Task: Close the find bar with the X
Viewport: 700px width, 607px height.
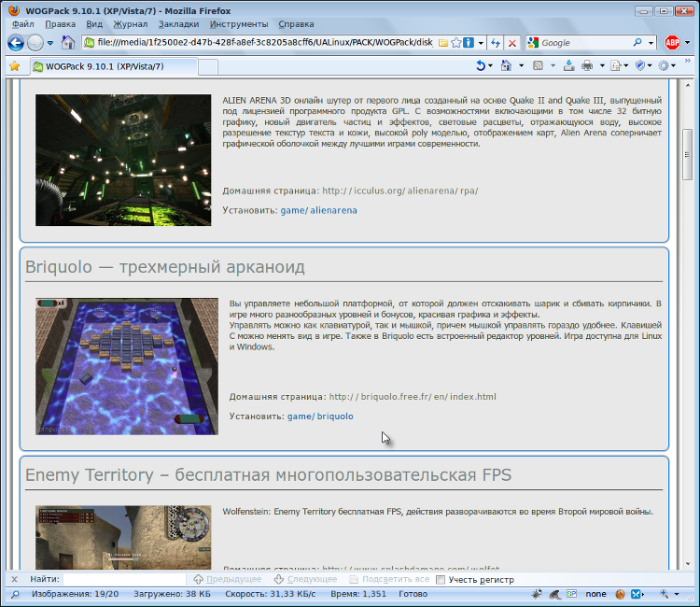Action: coord(14,579)
